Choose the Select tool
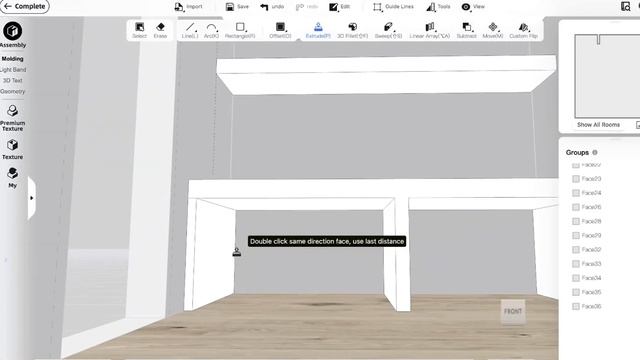The width and height of the screenshot is (640, 360). pyautogui.click(x=139, y=30)
